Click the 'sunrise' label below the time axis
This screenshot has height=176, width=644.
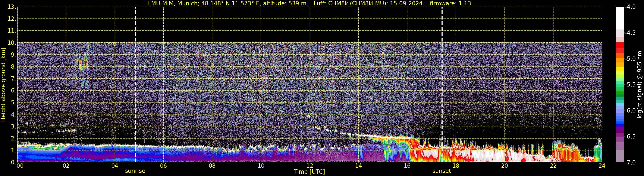(x=135, y=171)
